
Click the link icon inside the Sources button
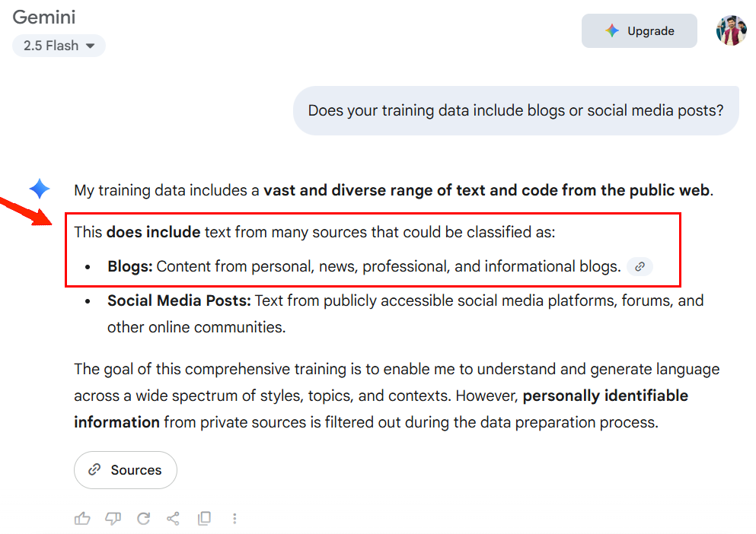click(x=94, y=470)
